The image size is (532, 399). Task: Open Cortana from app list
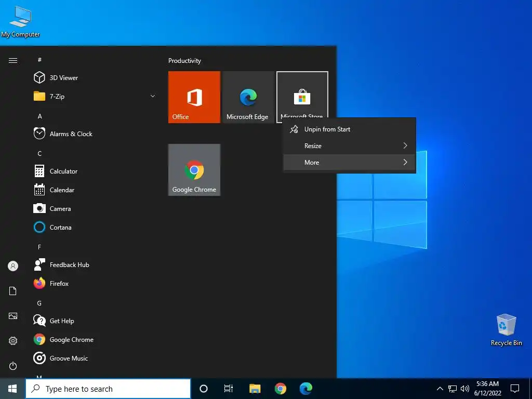coord(96,228)
